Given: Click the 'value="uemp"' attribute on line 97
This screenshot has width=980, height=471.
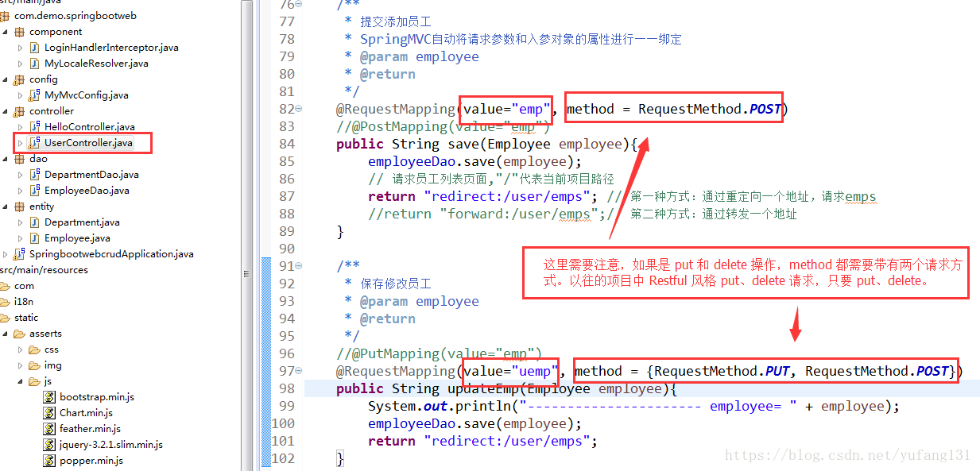Looking at the screenshot, I should point(510,371).
